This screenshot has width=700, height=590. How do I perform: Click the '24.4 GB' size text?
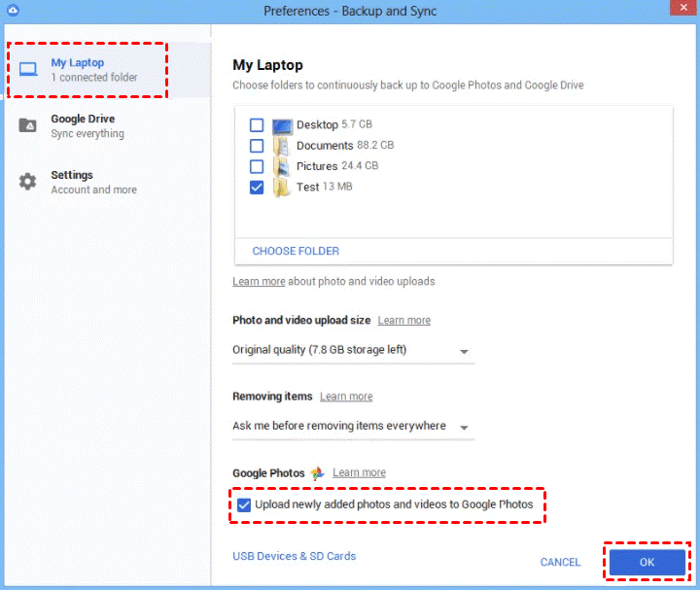360,166
